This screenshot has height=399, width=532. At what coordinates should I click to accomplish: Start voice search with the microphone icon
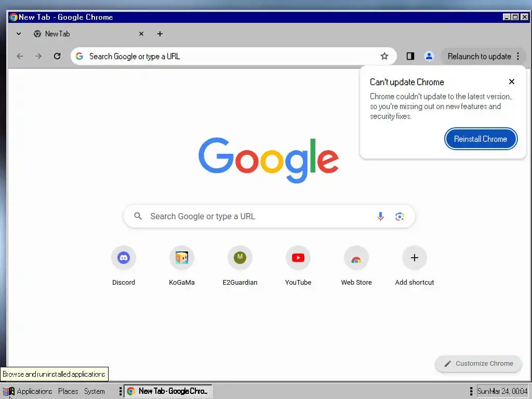[380, 216]
